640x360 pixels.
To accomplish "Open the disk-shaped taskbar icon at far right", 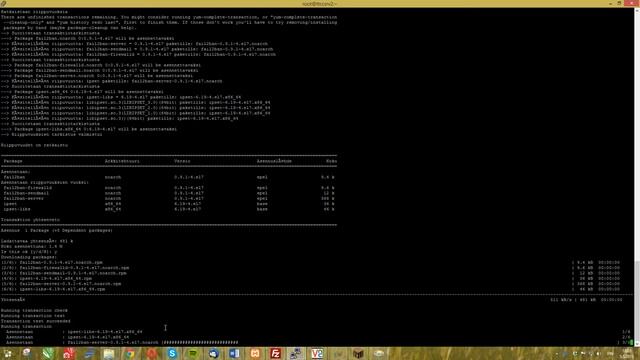I will tap(379, 354).
